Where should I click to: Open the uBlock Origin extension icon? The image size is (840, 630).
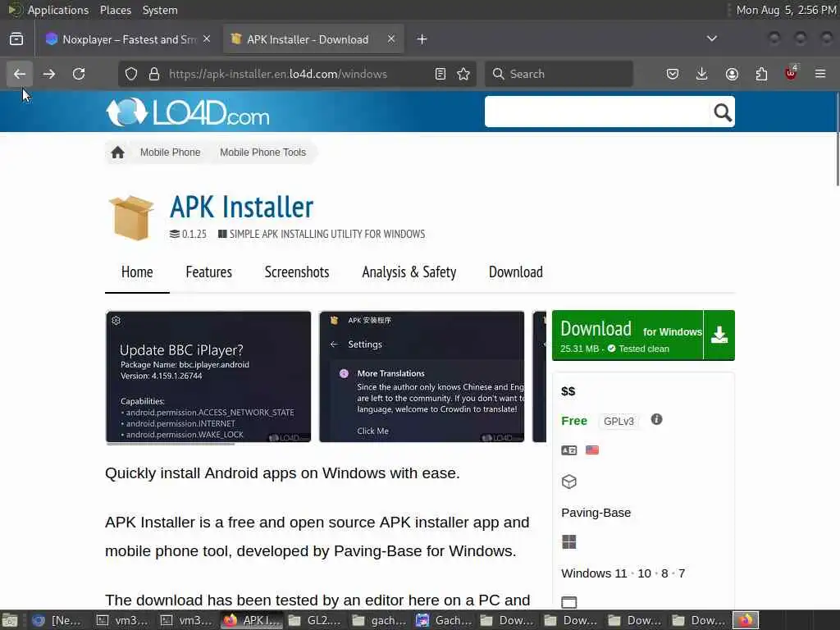[x=791, y=73]
